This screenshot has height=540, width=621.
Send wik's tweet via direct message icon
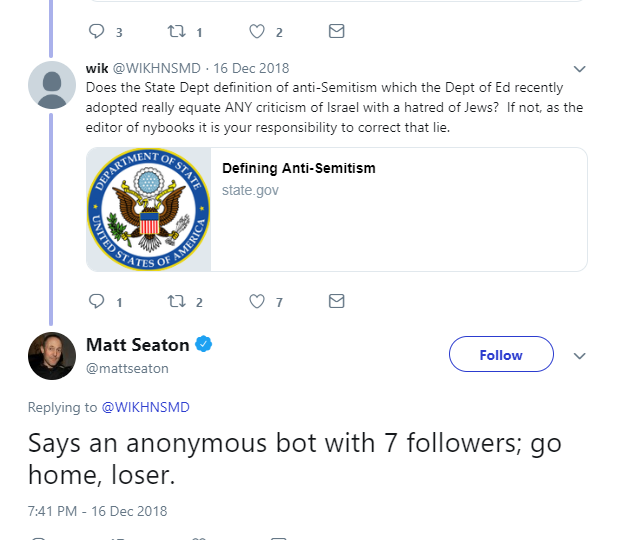(x=337, y=301)
